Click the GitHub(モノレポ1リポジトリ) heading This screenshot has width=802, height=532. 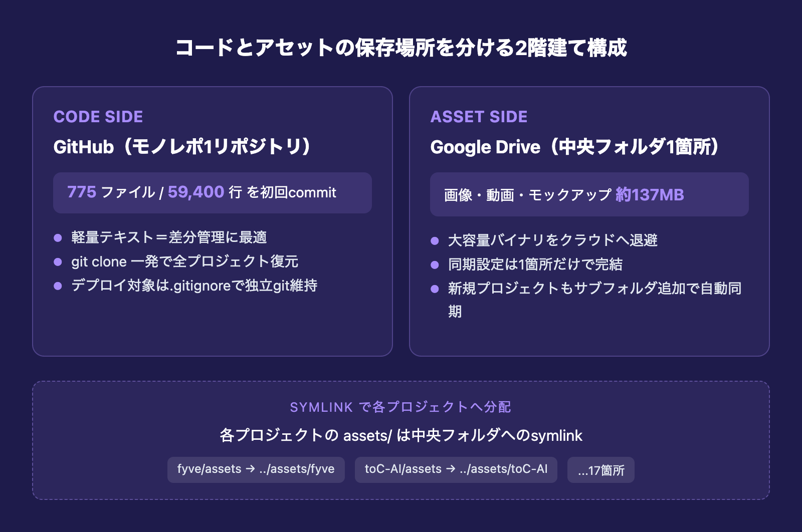183,147
